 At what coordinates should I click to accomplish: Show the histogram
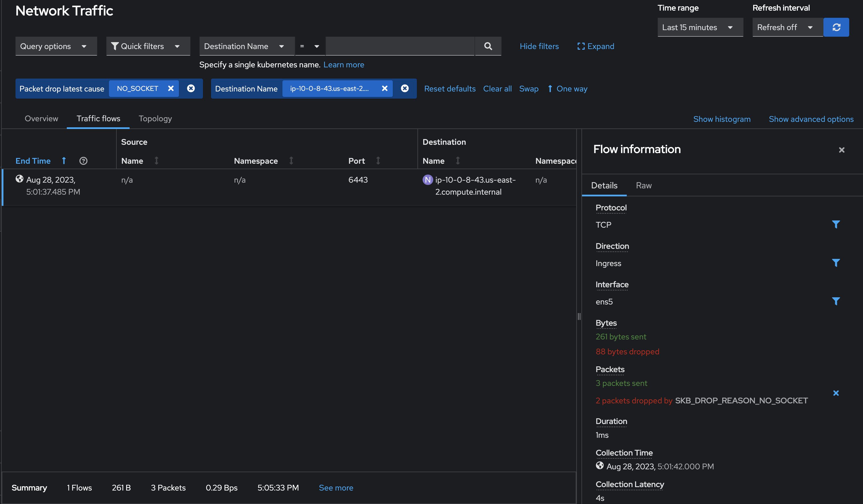[722, 119]
